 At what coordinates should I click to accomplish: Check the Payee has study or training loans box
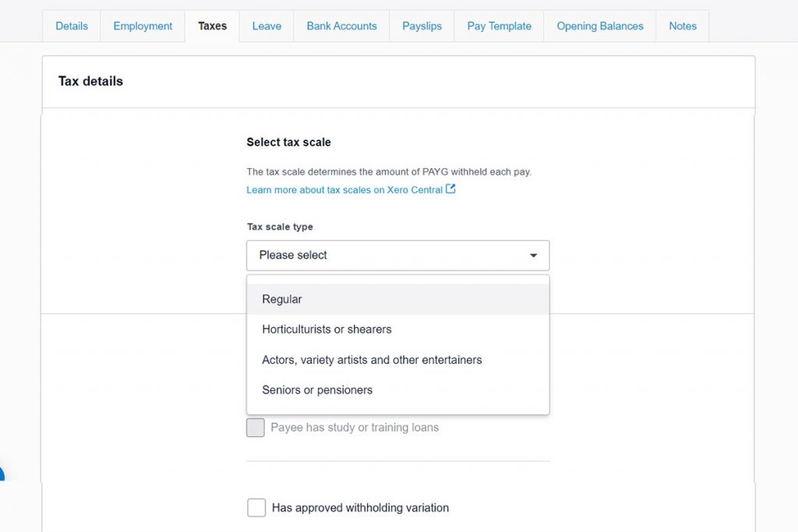point(256,427)
